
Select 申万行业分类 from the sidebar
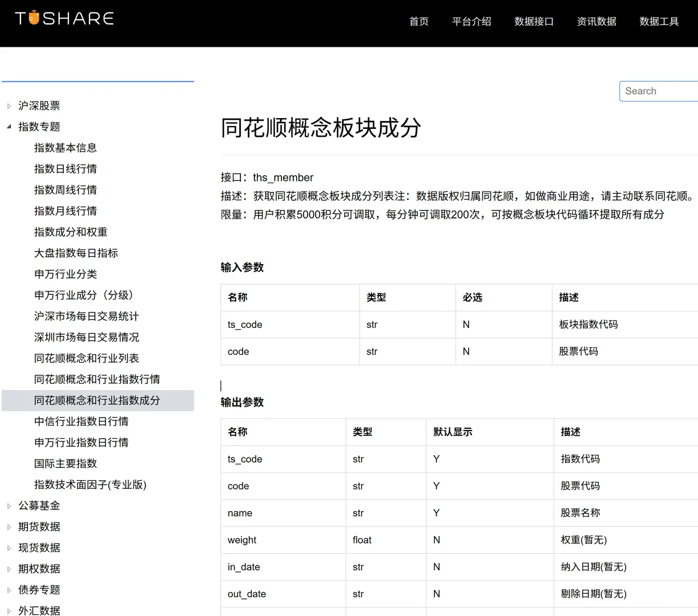click(66, 274)
